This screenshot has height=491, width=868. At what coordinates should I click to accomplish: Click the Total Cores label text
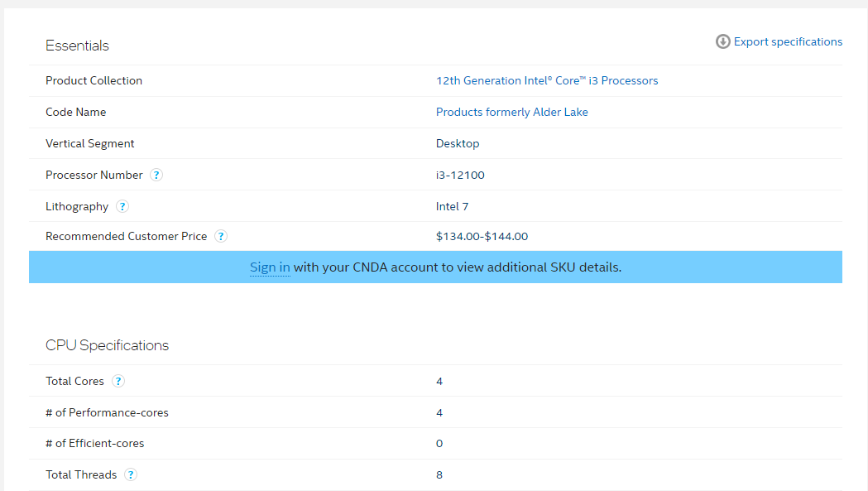[x=74, y=381]
